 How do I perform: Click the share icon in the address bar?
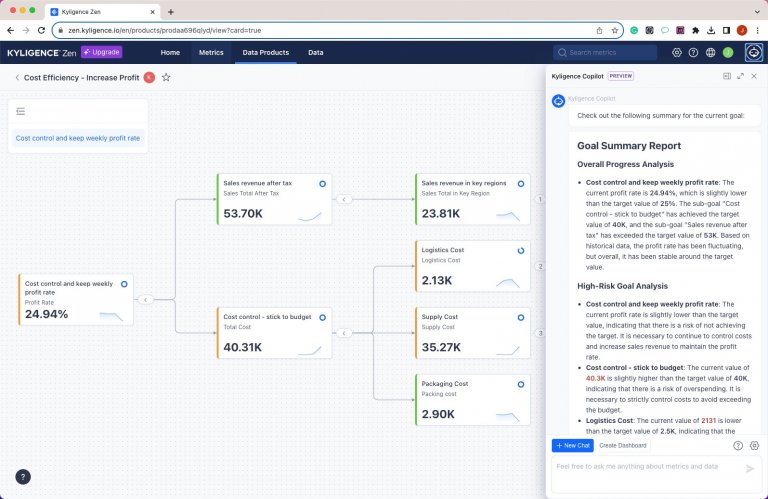600,30
